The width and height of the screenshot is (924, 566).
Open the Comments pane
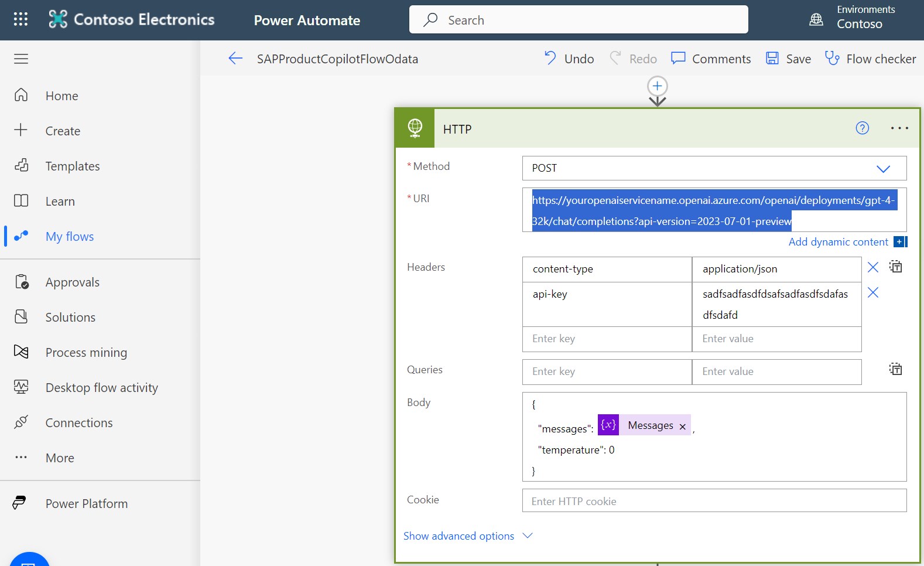[711, 59]
